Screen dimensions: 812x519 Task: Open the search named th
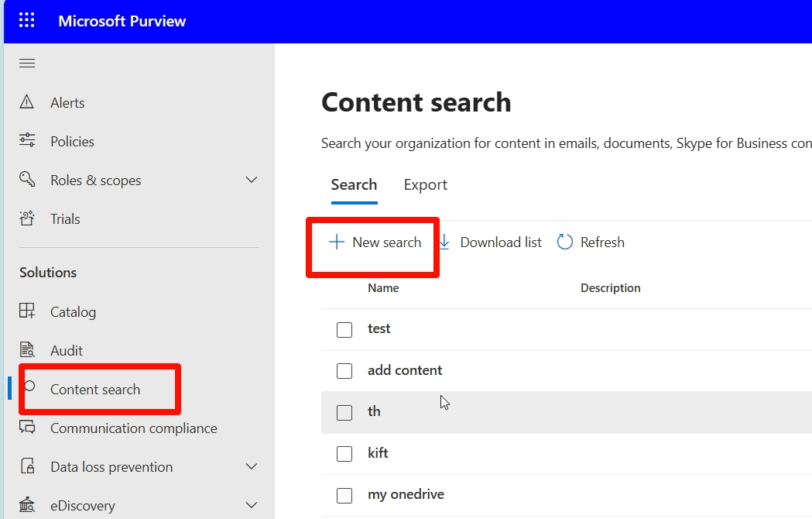pos(374,411)
